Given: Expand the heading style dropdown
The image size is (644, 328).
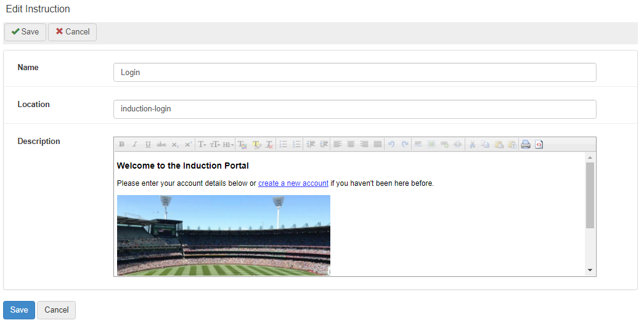Looking at the screenshot, I should pyautogui.click(x=229, y=145).
